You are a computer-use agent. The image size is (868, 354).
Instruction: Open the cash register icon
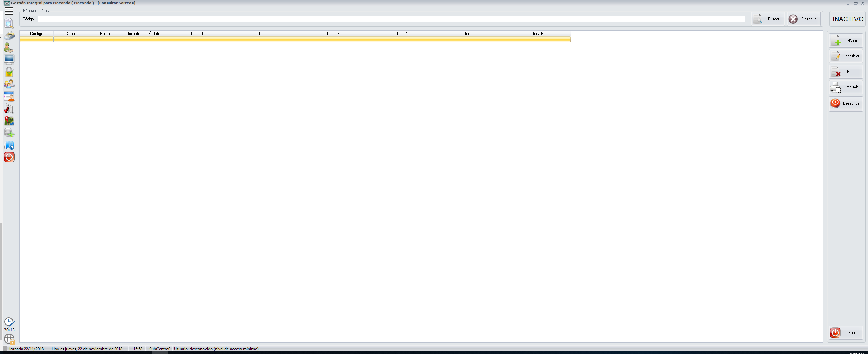click(x=9, y=35)
